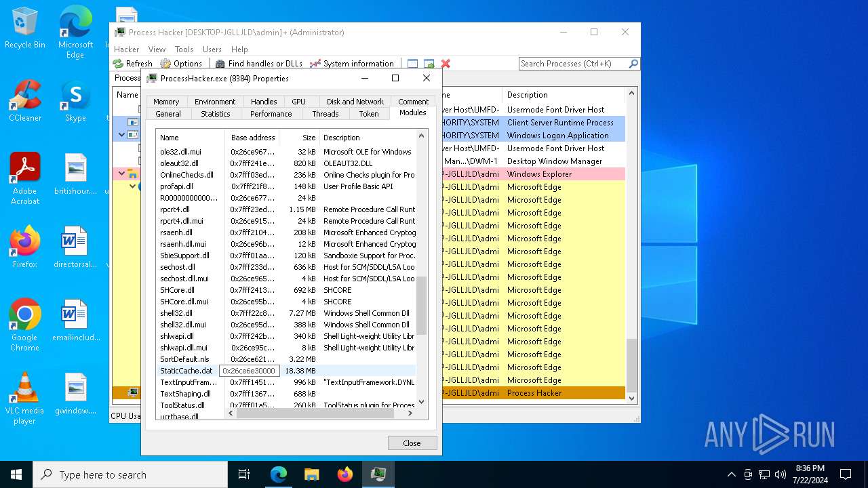
Task: Open the Help menu
Action: [239, 49]
